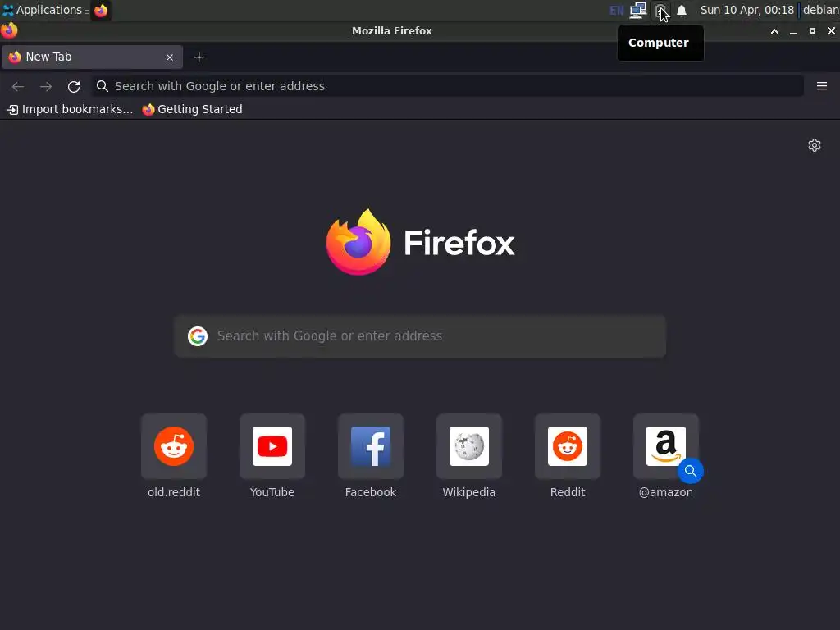Focus the address bar at top

click(x=448, y=86)
